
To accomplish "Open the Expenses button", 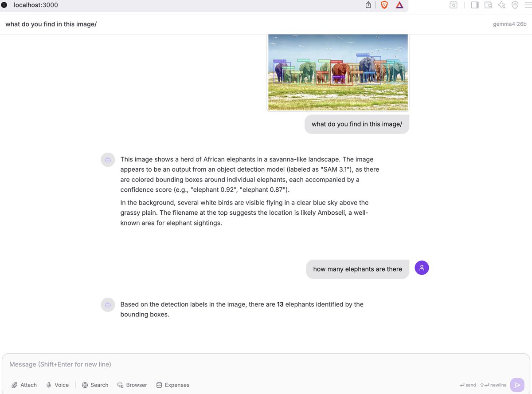I will (x=173, y=385).
